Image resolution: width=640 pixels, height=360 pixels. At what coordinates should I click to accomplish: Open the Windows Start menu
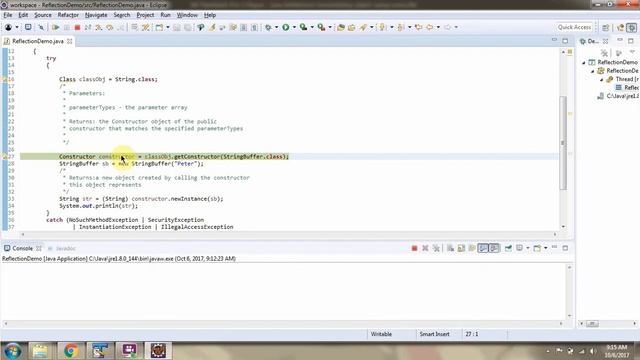click(x=12, y=351)
